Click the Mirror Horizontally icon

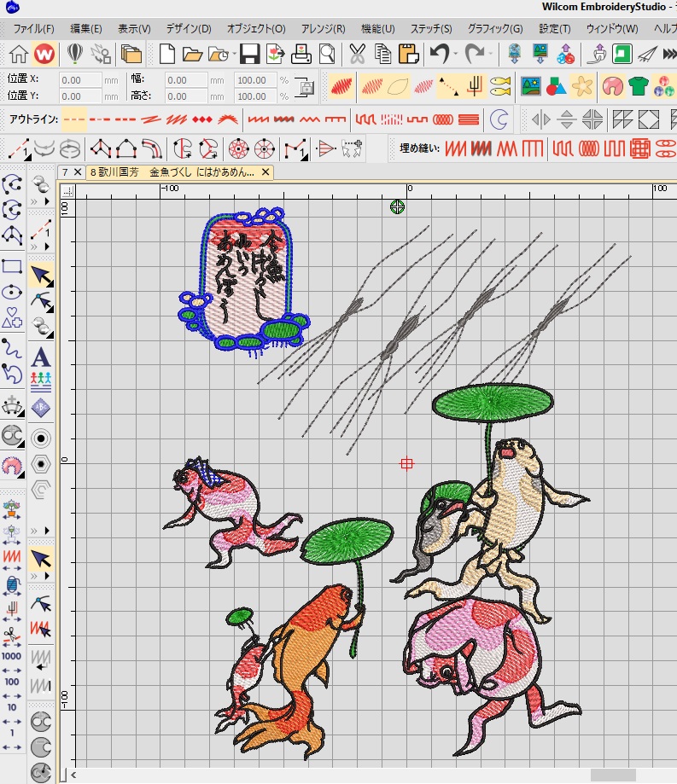pos(541,119)
